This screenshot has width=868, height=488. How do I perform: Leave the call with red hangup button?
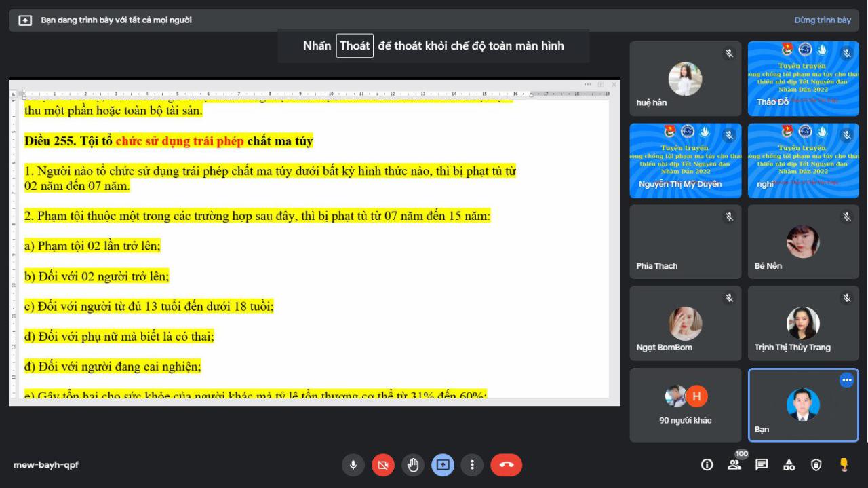(x=506, y=465)
